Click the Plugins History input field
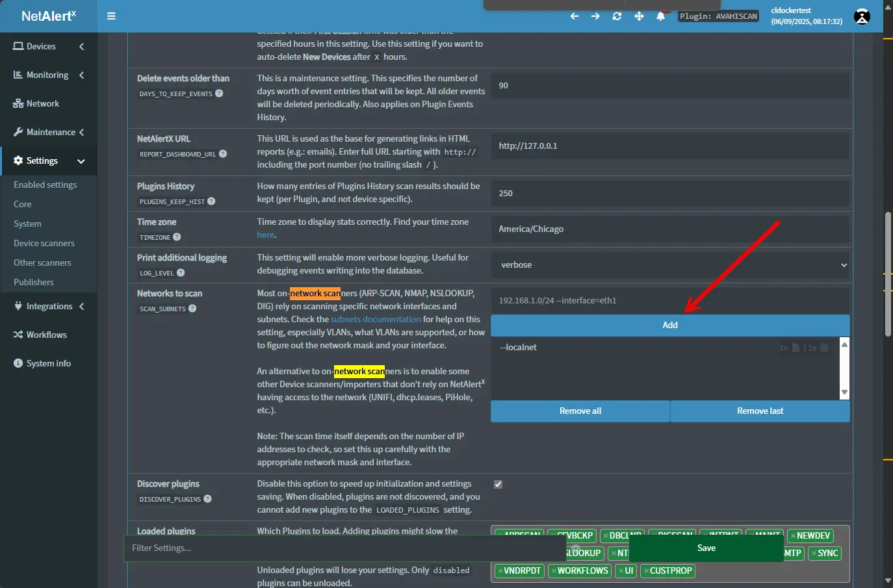893x588 pixels. click(x=670, y=194)
